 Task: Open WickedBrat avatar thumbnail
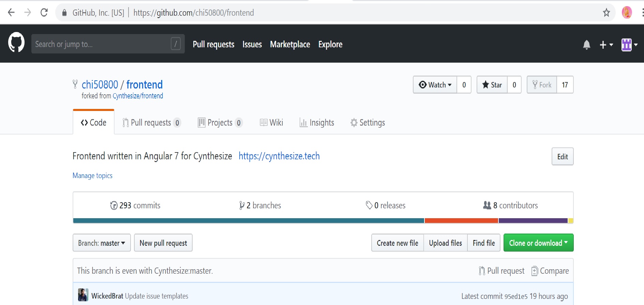click(x=83, y=295)
